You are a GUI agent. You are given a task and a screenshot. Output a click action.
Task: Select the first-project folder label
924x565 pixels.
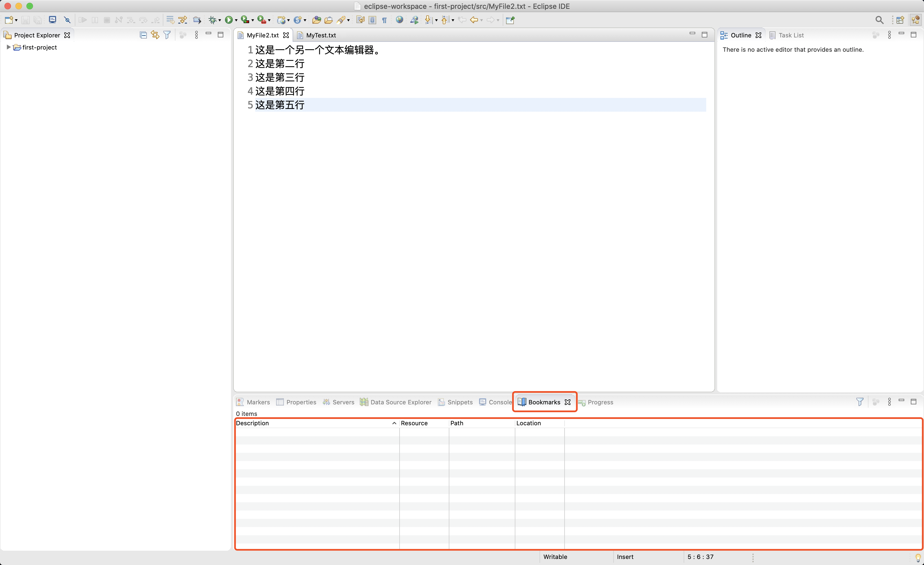(39, 47)
